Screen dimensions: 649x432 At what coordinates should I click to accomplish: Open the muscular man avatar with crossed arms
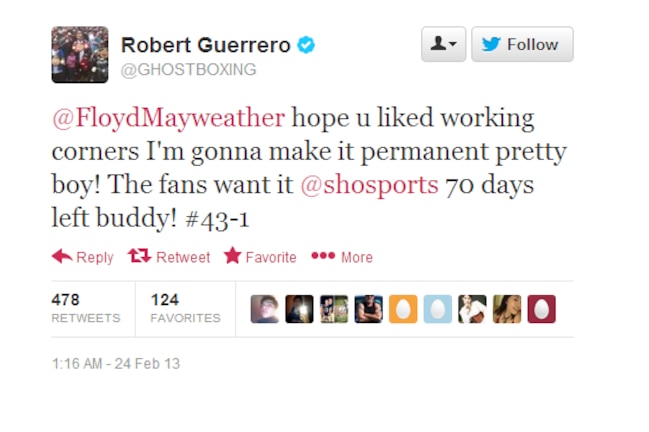click(x=369, y=309)
